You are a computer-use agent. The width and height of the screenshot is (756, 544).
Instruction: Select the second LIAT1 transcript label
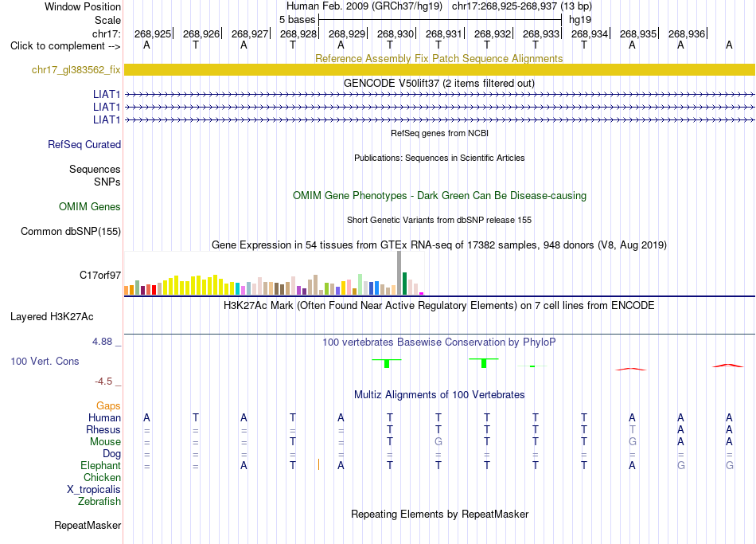pyautogui.click(x=107, y=107)
